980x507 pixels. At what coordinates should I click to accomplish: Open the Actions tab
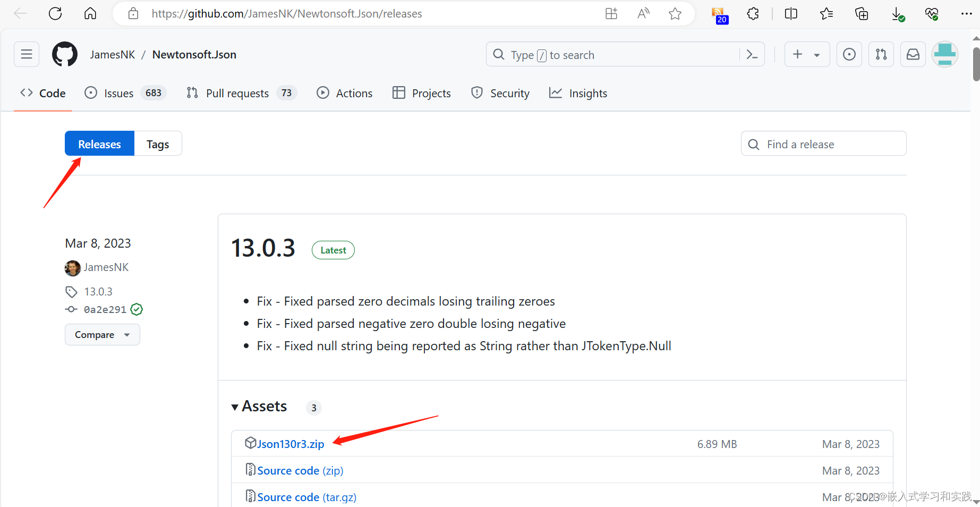(344, 93)
